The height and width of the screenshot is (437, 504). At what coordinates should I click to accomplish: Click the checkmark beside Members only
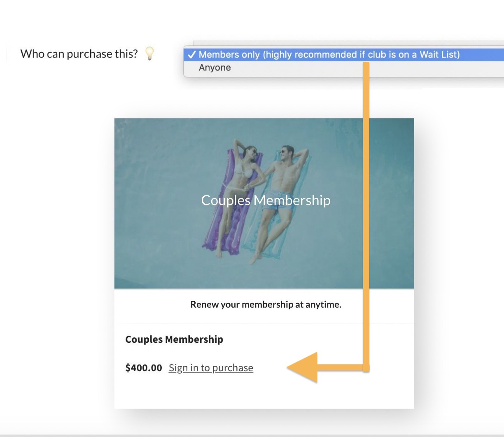point(191,55)
